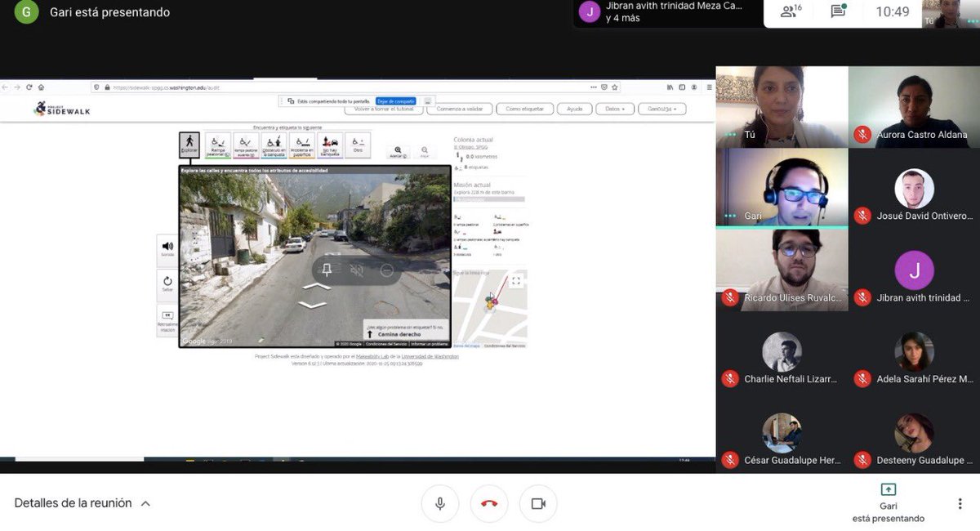Click the forward street view arrow

[x=317, y=286]
